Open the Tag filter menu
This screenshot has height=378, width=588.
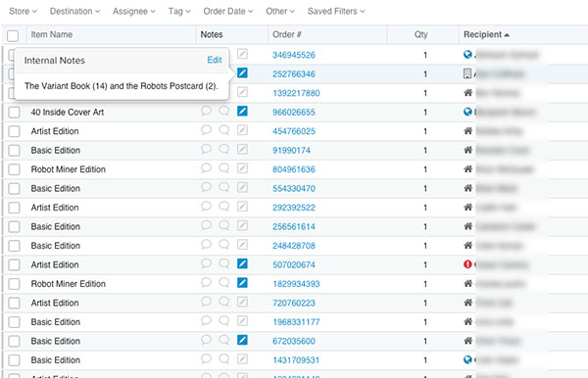coord(179,11)
